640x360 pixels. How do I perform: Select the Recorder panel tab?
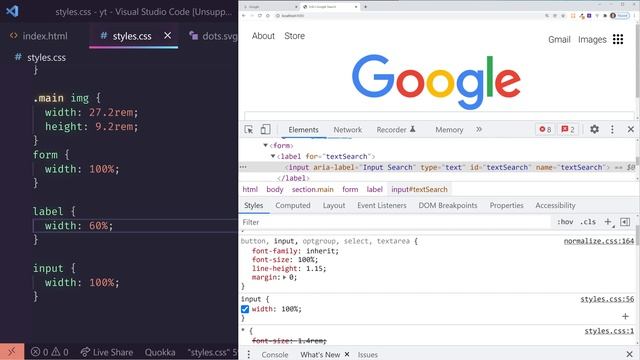coord(396,130)
